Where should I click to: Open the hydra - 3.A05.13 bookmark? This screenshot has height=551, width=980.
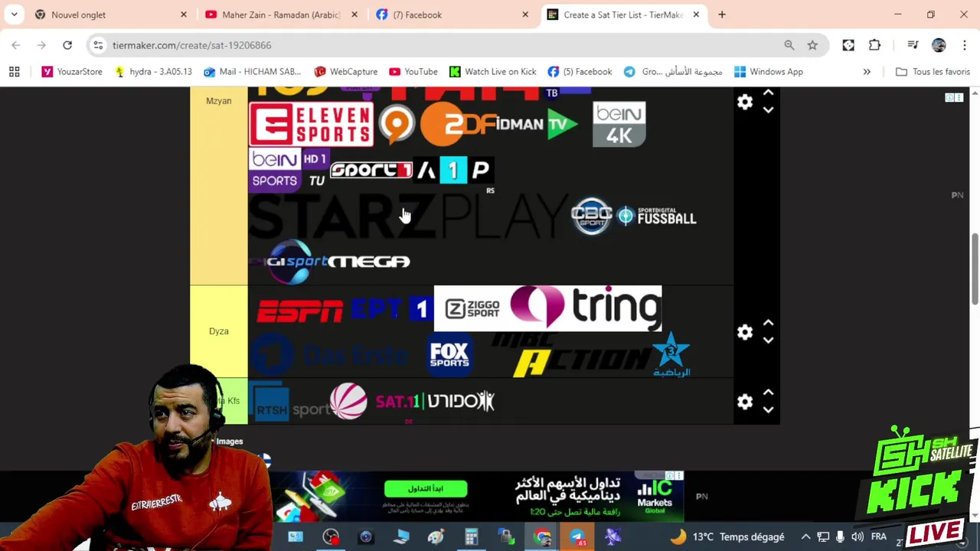[x=152, y=71]
